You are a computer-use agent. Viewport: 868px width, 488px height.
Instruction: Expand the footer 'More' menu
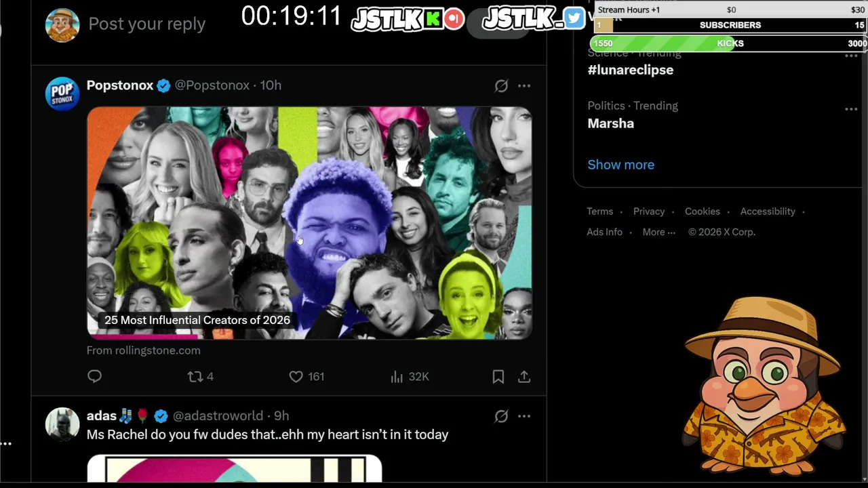click(658, 232)
